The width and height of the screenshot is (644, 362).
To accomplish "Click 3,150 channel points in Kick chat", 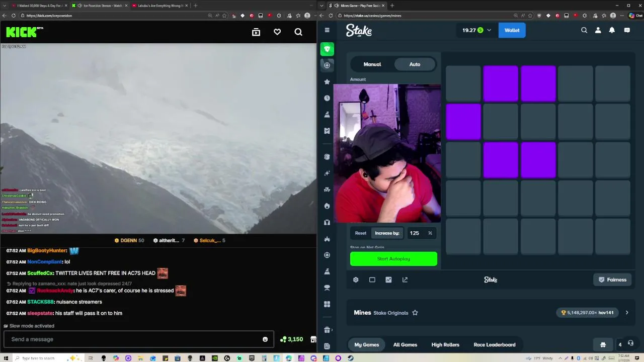I will [x=292, y=339].
